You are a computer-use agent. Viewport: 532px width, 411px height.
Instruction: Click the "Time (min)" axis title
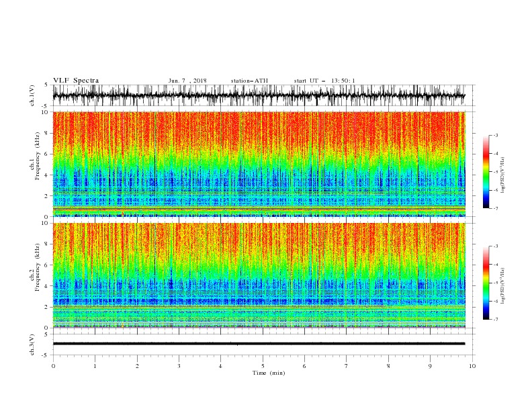coord(269,373)
